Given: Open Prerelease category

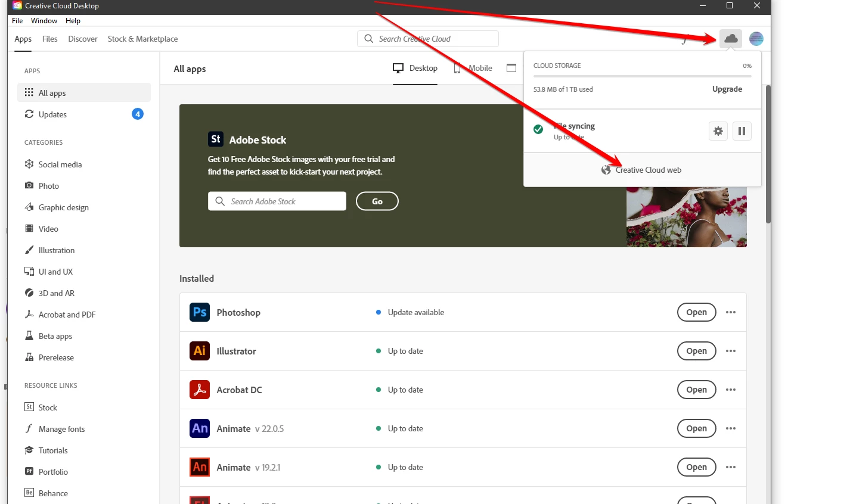Looking at the screenshot, I should coord(84,357).
